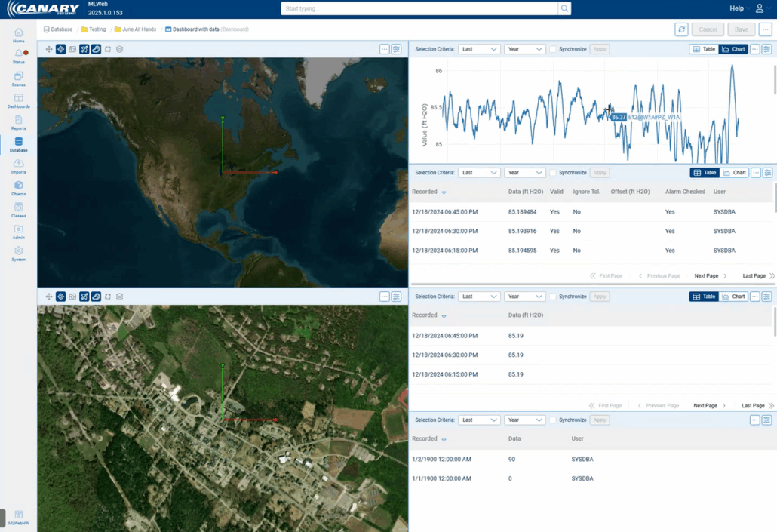Open the Reports section

(18, 122)
